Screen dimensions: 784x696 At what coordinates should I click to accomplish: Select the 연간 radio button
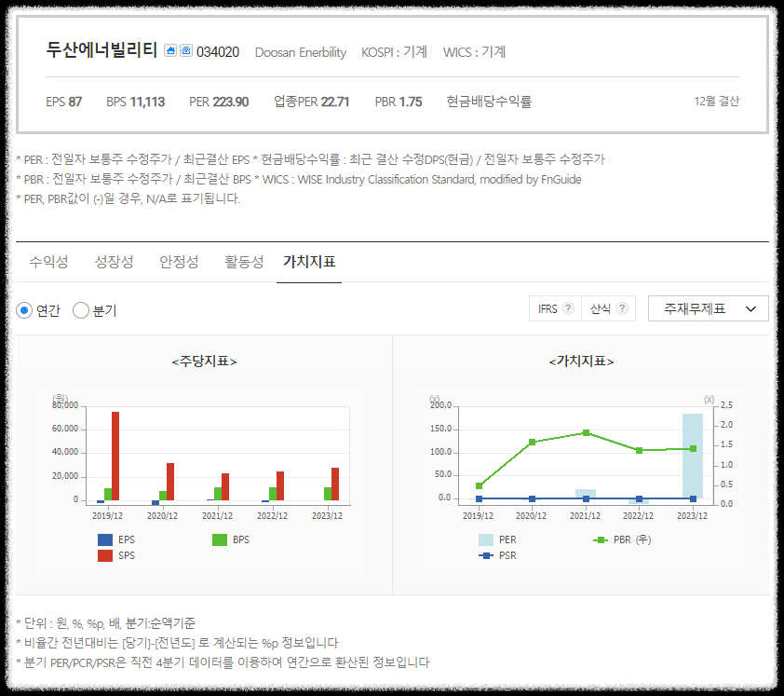(24, 310)
